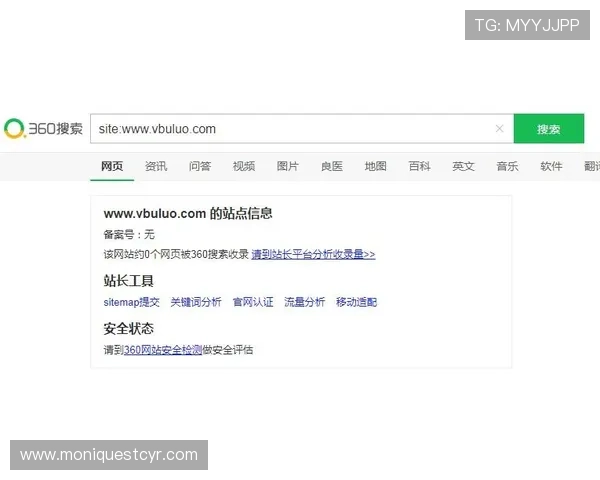
Task: Click the green 搜索 button
Action: click(549, 129)
